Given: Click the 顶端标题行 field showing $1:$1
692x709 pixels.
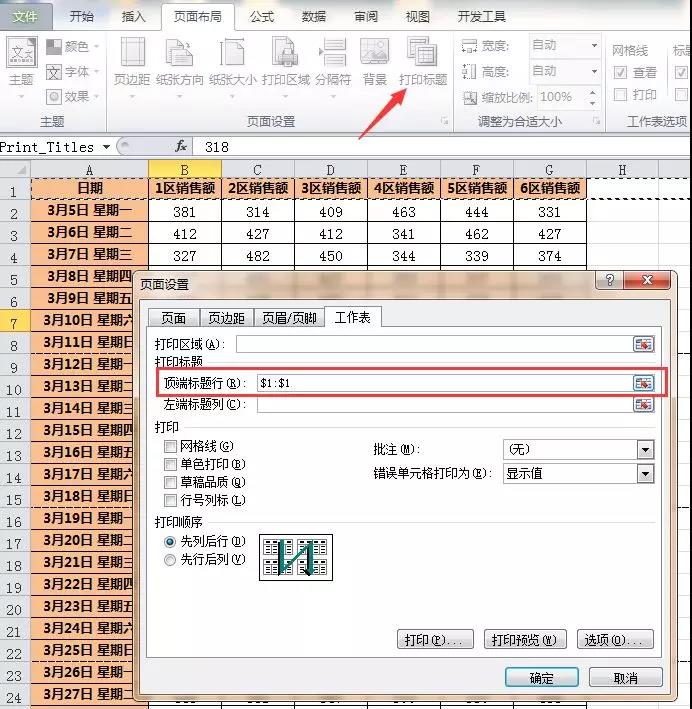Looking at the screenshot, I should point(445,383).
